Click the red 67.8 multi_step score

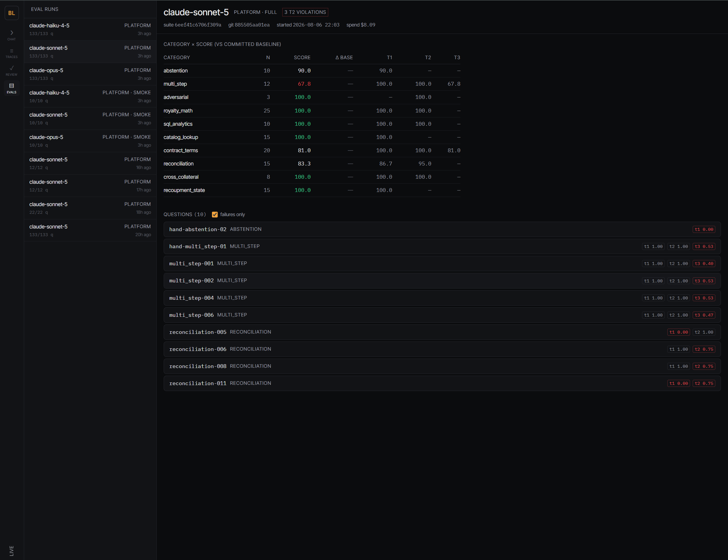[304, 84]
